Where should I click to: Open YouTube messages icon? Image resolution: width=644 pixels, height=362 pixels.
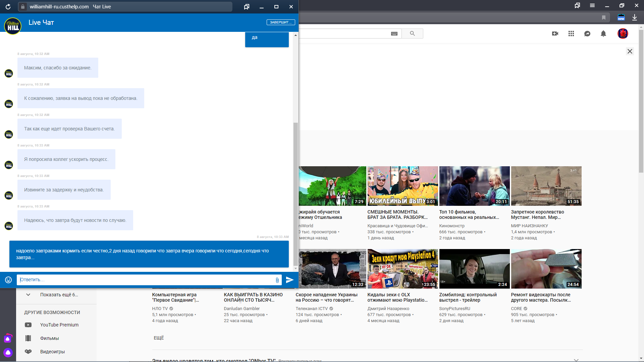point(587,34)
